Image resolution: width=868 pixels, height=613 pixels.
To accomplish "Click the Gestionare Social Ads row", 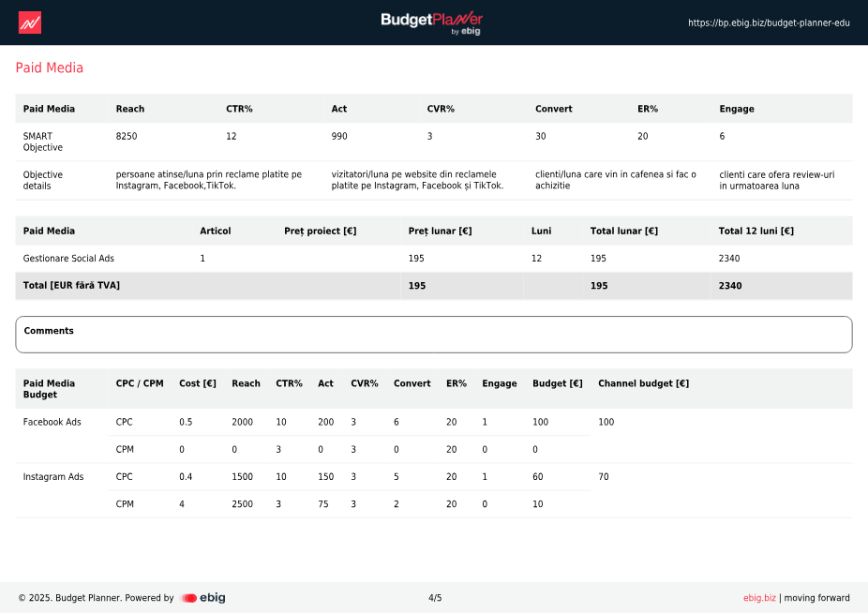I will (x=68, y=259).
